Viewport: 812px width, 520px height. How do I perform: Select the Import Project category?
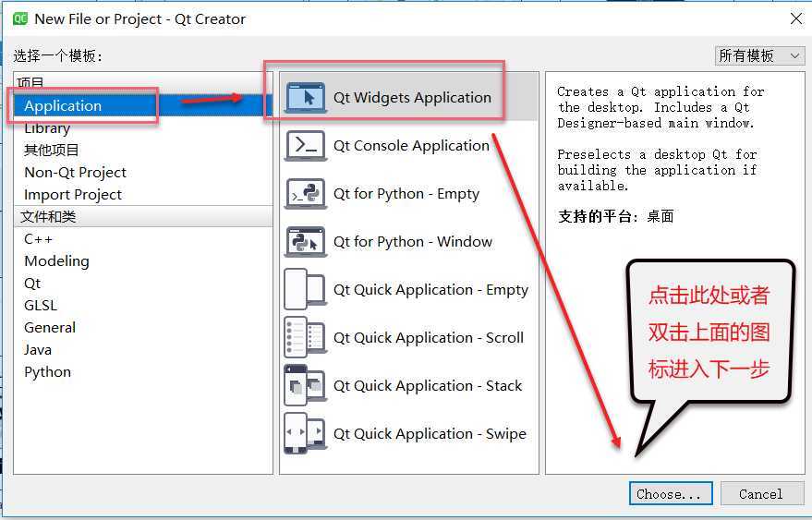[x=143, y=195]
